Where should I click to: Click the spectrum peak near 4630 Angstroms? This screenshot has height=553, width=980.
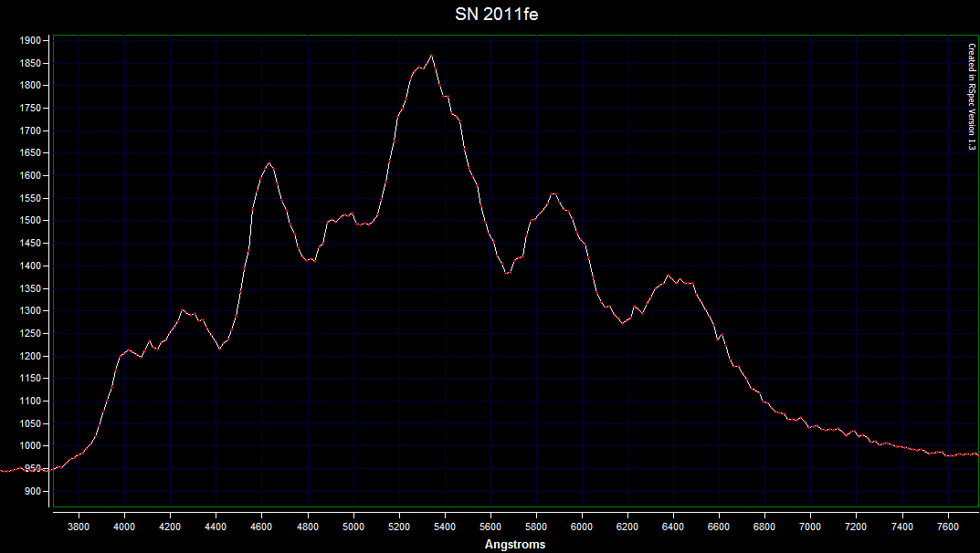click(x=269, y=163)
